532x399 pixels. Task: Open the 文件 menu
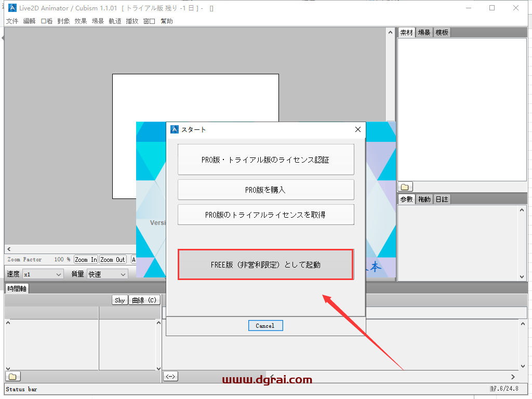click(12, 21)
